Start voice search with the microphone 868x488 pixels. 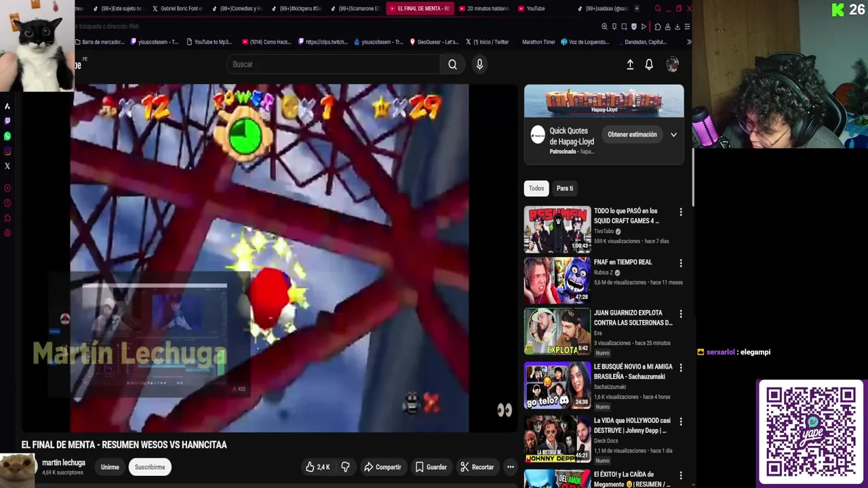(479, 64)
